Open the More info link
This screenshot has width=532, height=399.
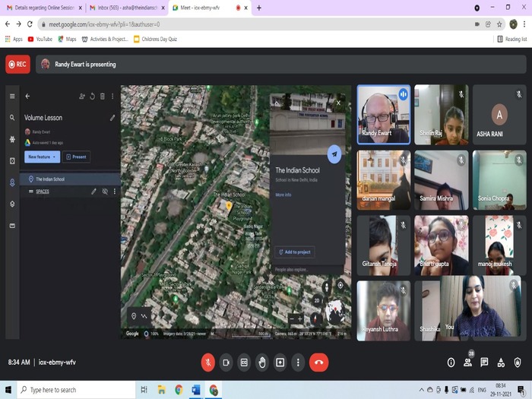[283, 195]
